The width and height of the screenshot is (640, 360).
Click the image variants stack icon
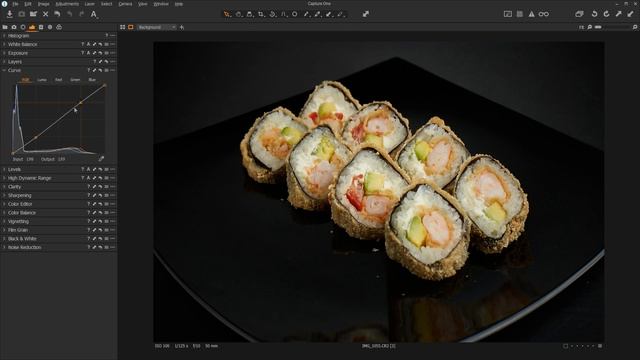point(579,14)
